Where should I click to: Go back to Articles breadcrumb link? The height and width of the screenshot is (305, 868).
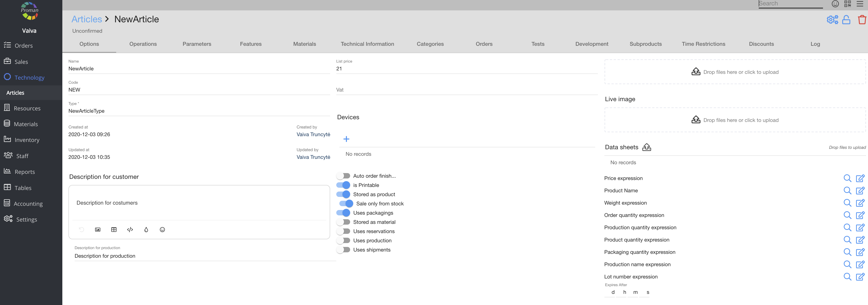[87, 19]
